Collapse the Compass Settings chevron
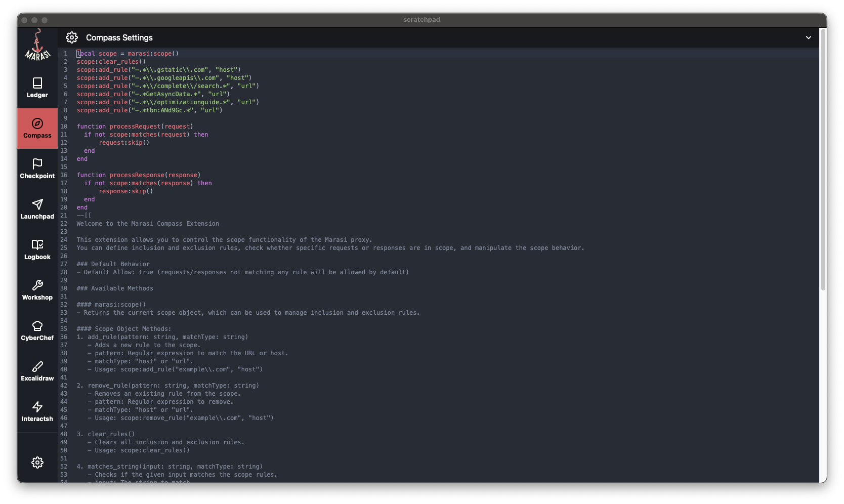This screenshot has height=504, width=844. click(808, 37)
